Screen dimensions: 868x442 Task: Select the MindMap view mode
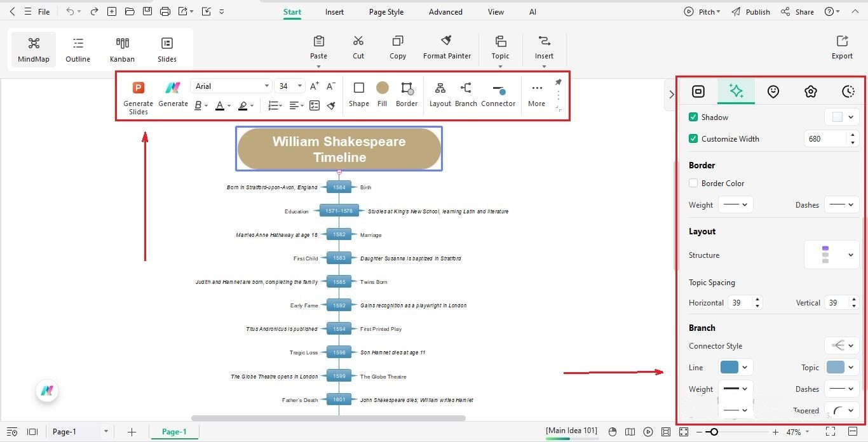(34, 50)
